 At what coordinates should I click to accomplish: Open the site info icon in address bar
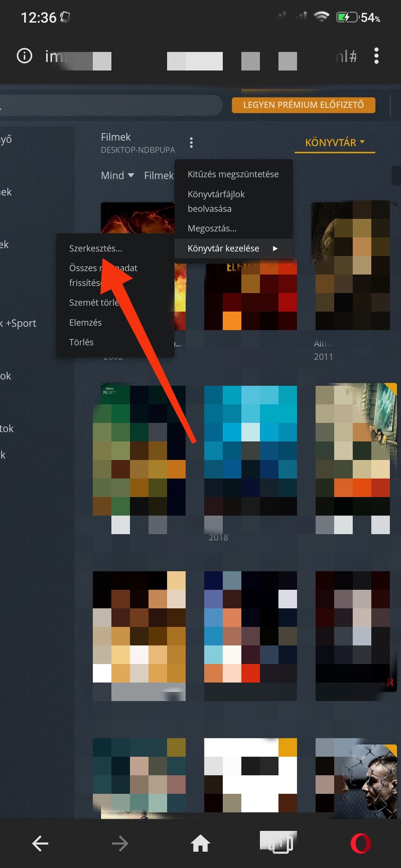(24, 56)
